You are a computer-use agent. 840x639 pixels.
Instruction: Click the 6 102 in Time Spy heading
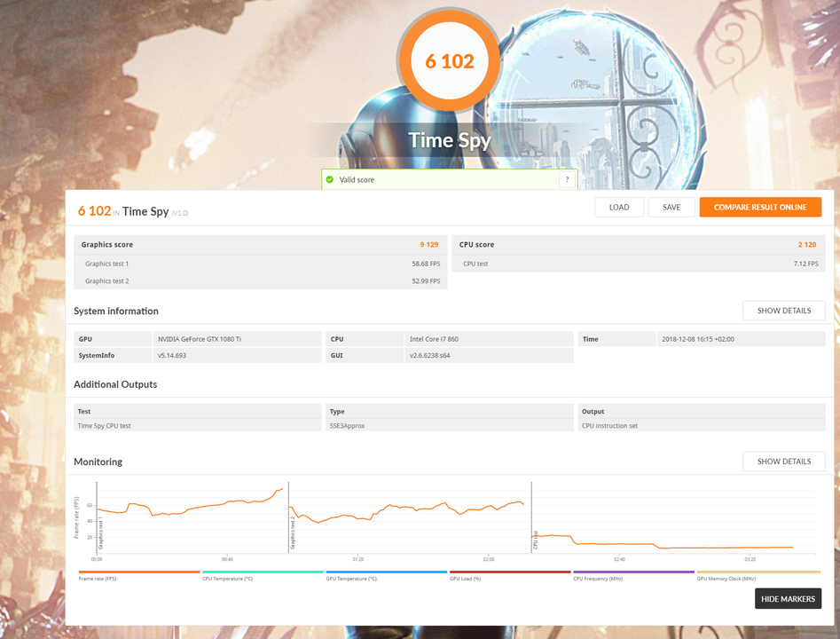(133, 211)
